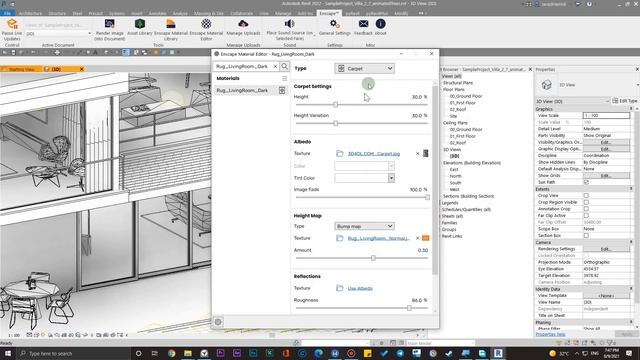
Task: Click the View Scale 1:100 field
Action: [x=606, y=116]
